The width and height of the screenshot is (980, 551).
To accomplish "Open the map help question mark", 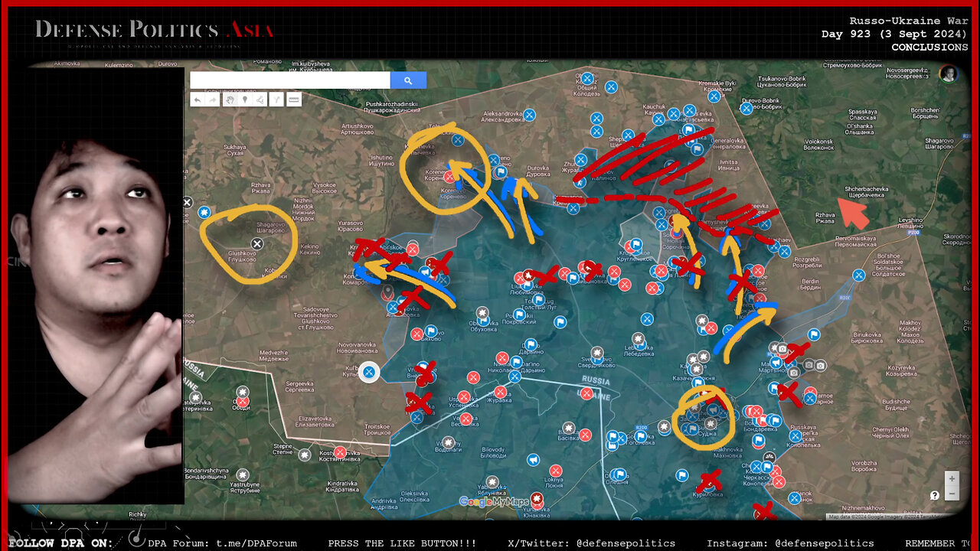I will tap(935, 495).
